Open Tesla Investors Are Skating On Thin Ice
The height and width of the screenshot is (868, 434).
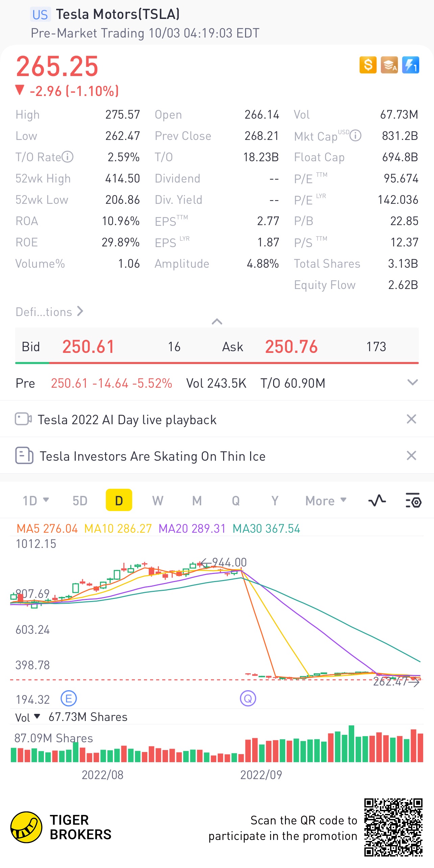(x=152, y=456)
